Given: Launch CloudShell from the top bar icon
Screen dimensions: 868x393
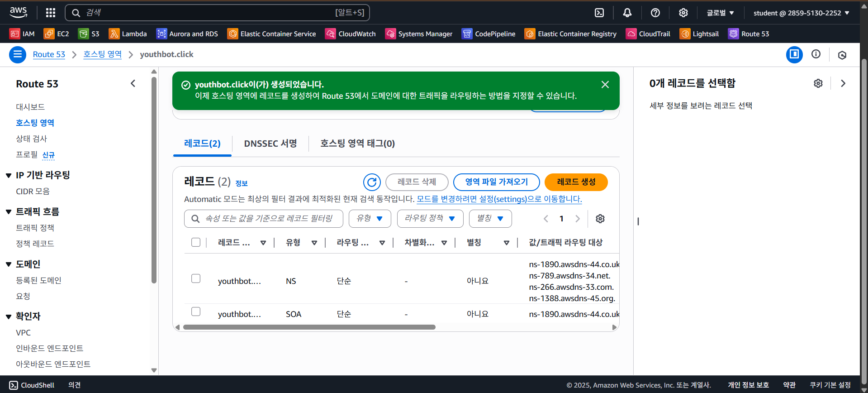Looking at the screenshot, I should [x=599, y=13].
